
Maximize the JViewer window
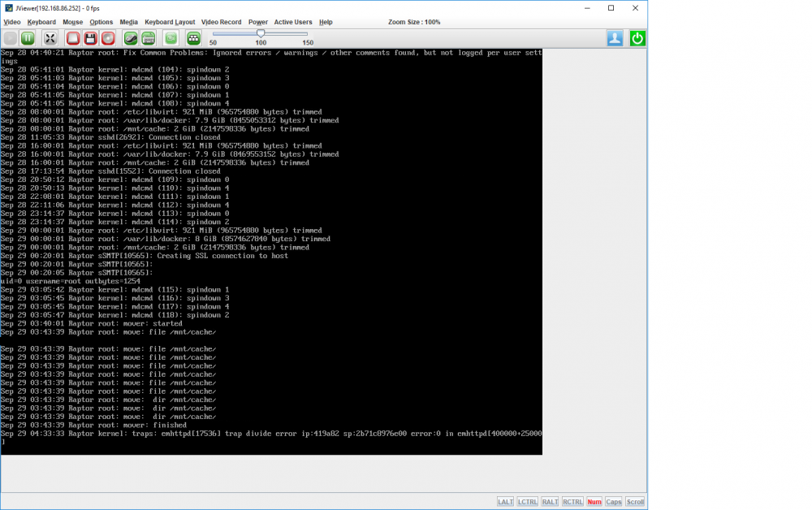click(x=611, y=8)
